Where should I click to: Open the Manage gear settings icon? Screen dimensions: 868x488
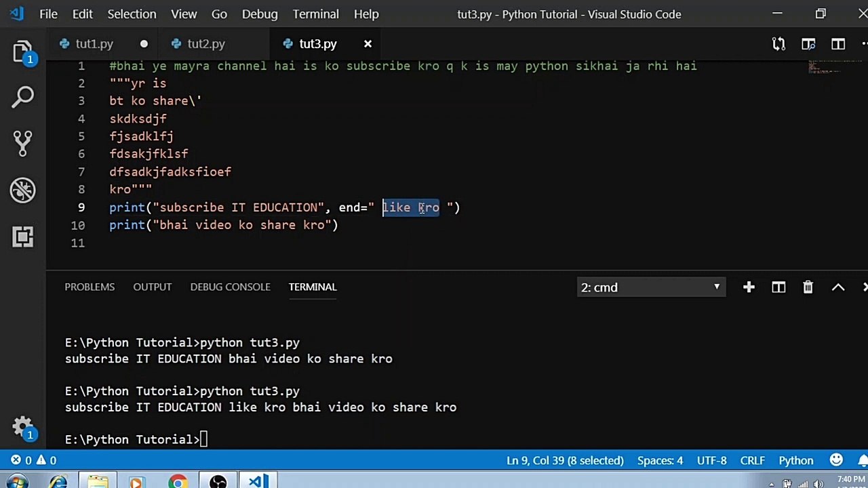click(22, 427)
